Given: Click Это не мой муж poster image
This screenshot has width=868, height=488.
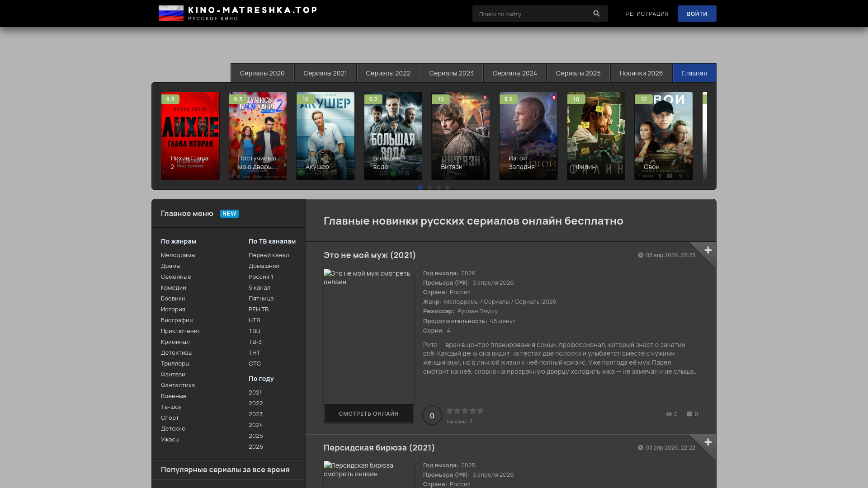Looking at the screenshot, I should 368,337.
